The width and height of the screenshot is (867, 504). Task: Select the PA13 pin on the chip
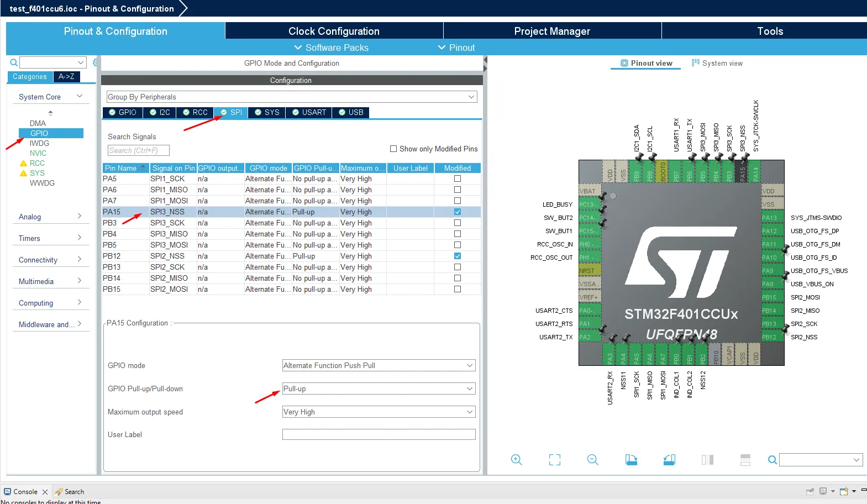point(773,218)
